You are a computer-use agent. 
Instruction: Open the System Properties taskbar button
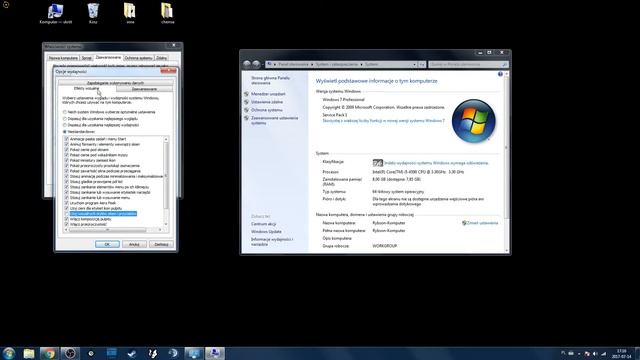(x=214, y=353)
